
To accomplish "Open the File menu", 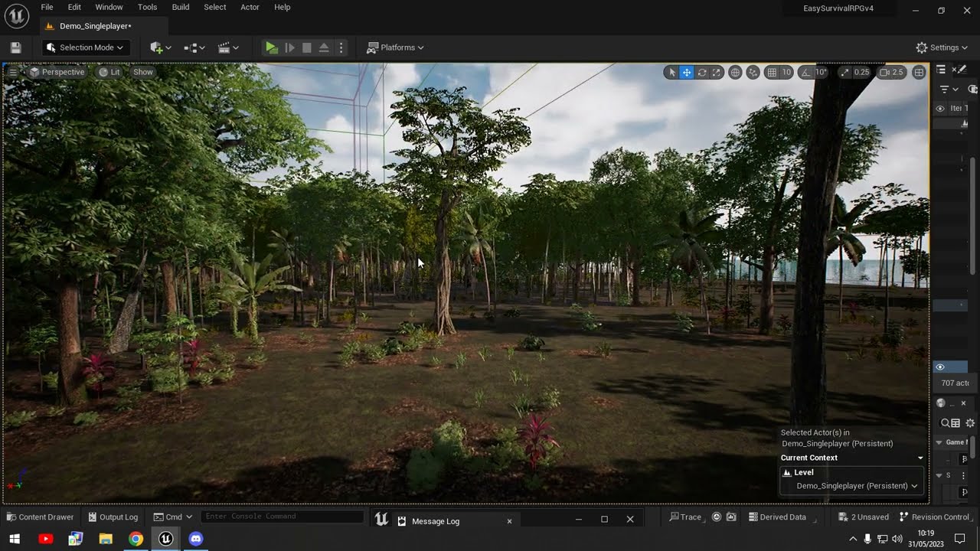I will pyautogui.click(x=47, y=7).
